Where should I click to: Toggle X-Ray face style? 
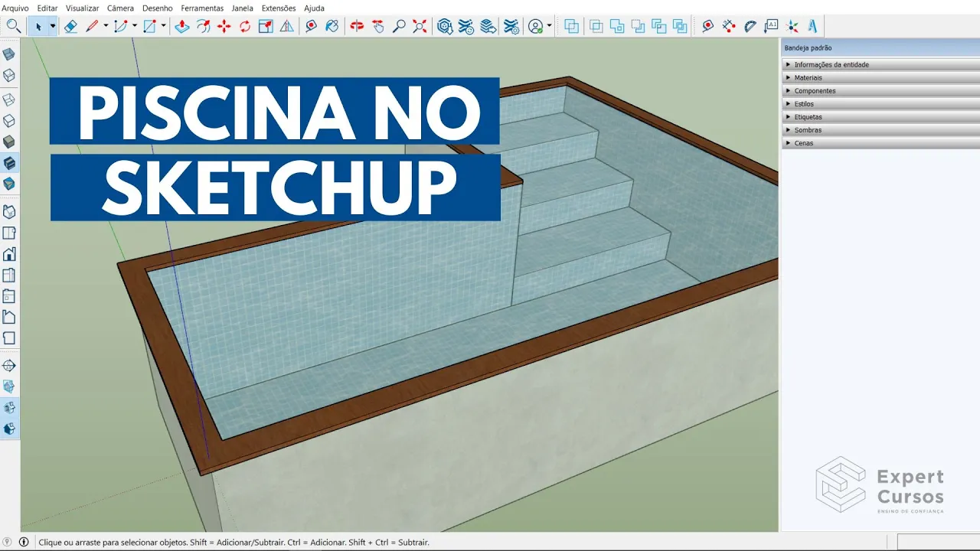point(9,54)
